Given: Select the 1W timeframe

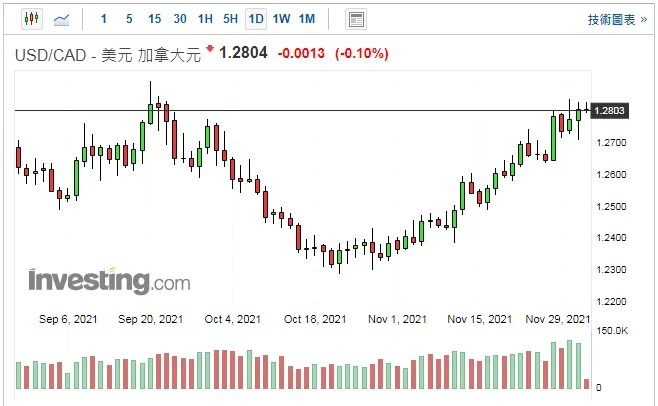Looking at the screenshot, I should point(282,19).
